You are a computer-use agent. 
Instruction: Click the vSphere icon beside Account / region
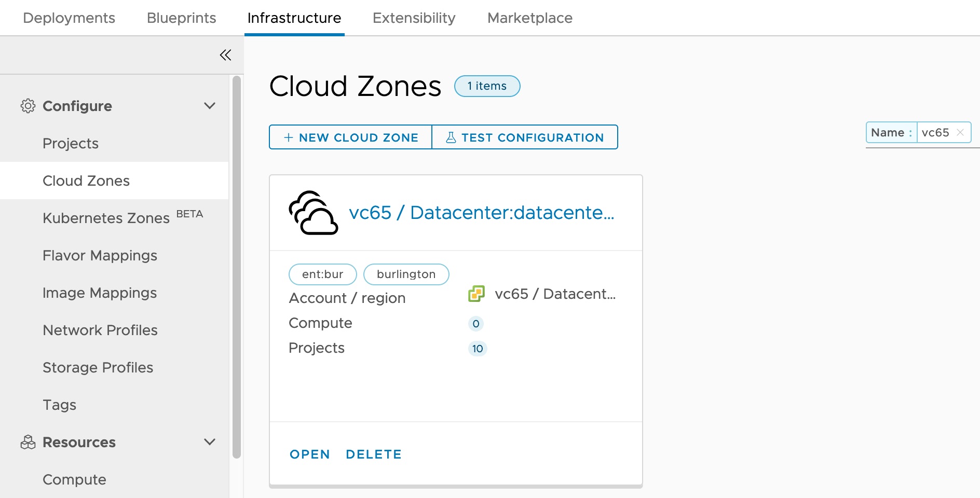pyautogui.click(x=477, y=294)
